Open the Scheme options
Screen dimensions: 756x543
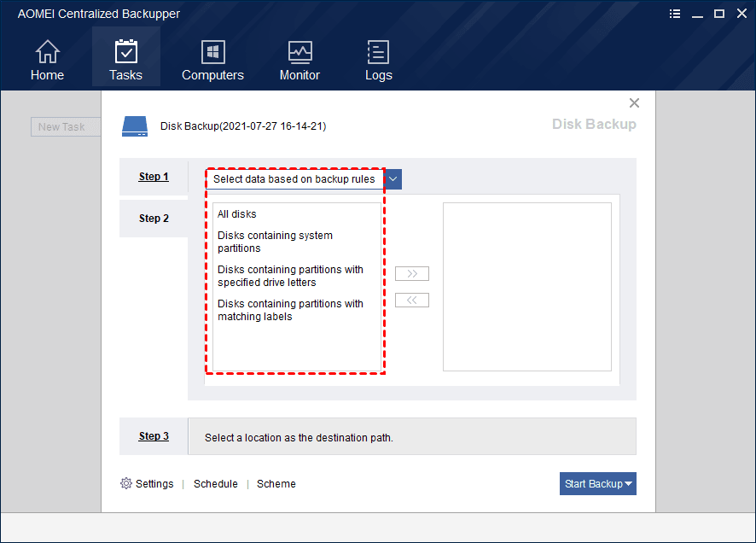pyautogui.click(x=276, y=484)
